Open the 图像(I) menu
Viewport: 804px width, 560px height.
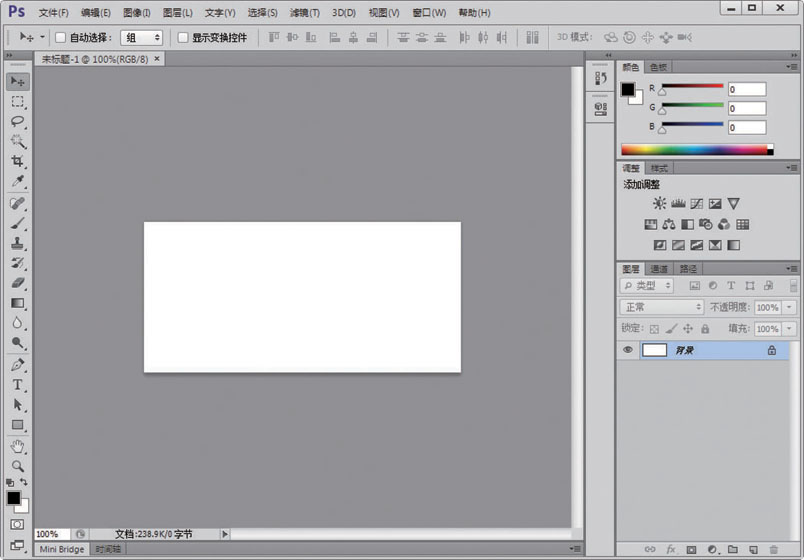[136, 13]
